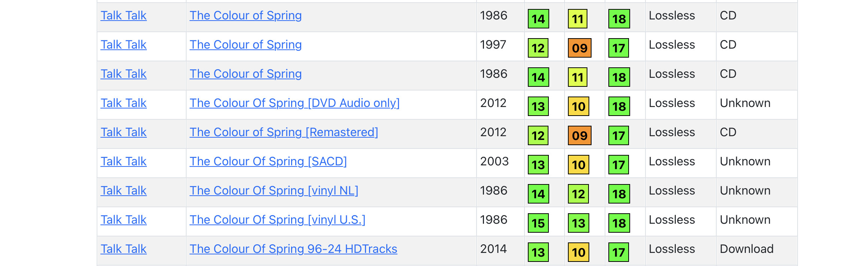Click Talk Talk artist link in HDTracks row

(x=123, y=249)
